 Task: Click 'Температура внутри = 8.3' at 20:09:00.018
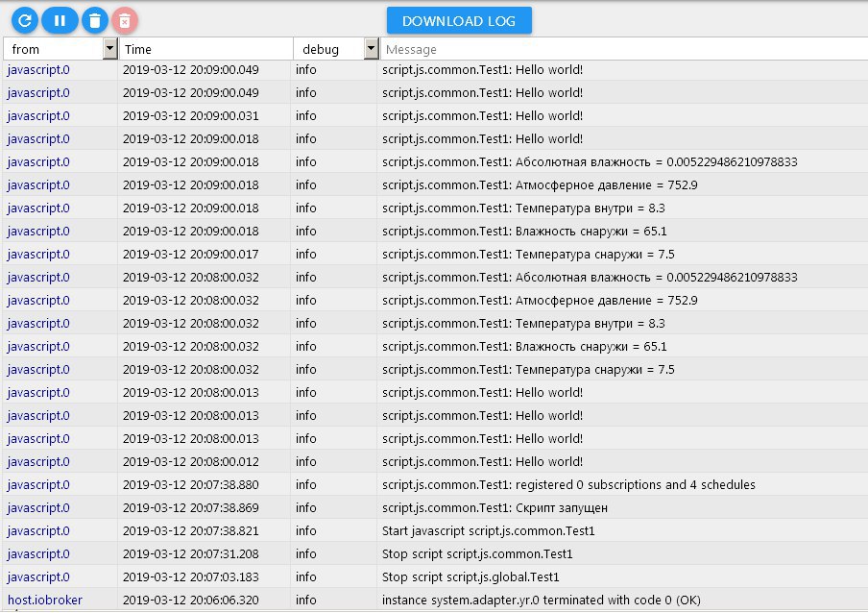523,208
